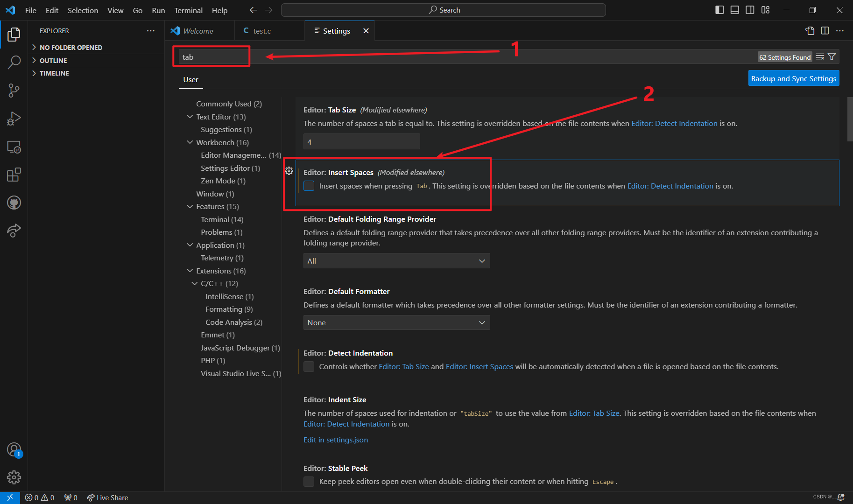This screenshot has width=853, height=504.
Task: Click the Tab Size value field
Action: point(361,141)
